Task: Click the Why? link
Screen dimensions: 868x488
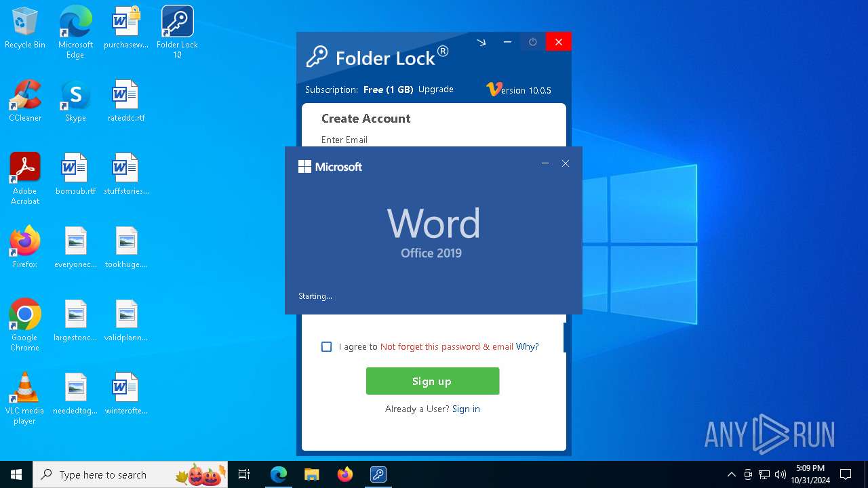Action: click(x=528, y=346)
